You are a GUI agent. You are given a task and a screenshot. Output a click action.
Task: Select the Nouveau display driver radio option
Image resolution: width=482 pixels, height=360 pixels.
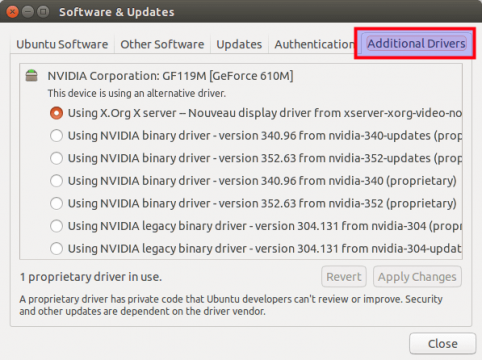pos(56,113)
